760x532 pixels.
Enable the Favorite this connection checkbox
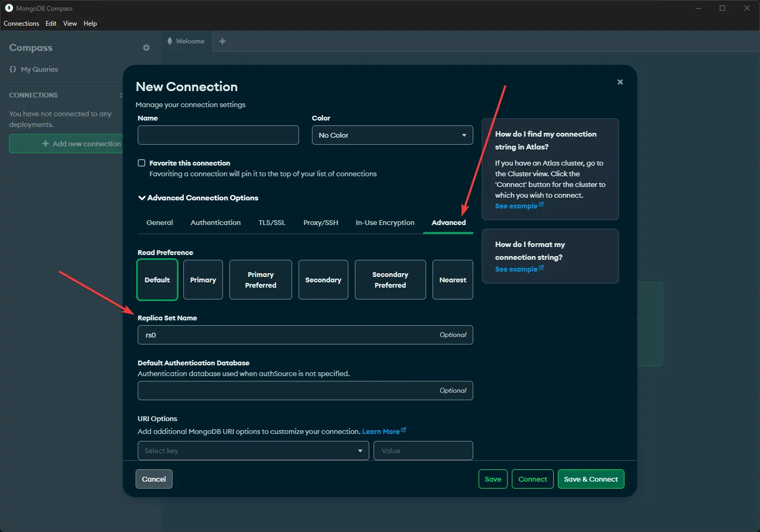click(x=141, y=163)
